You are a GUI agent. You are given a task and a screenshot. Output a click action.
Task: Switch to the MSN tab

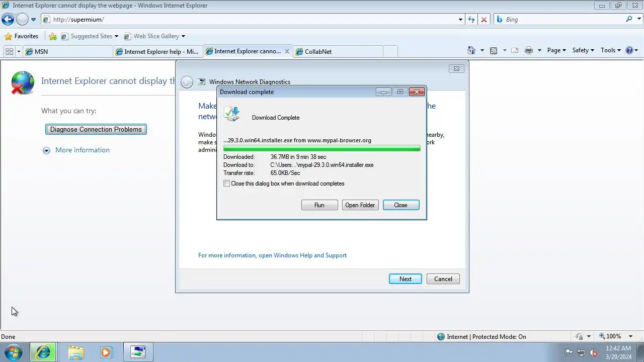click(x=68, y=51)
